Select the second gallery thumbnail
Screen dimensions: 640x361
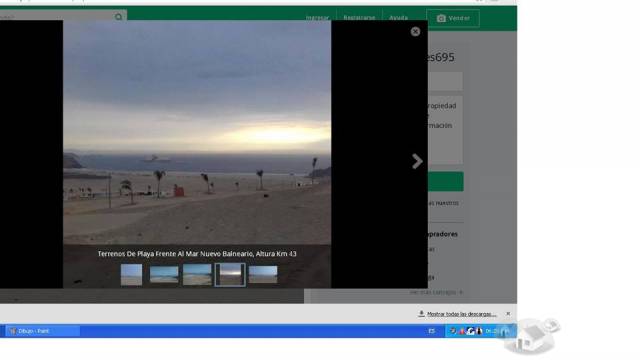tap(164, 274)
